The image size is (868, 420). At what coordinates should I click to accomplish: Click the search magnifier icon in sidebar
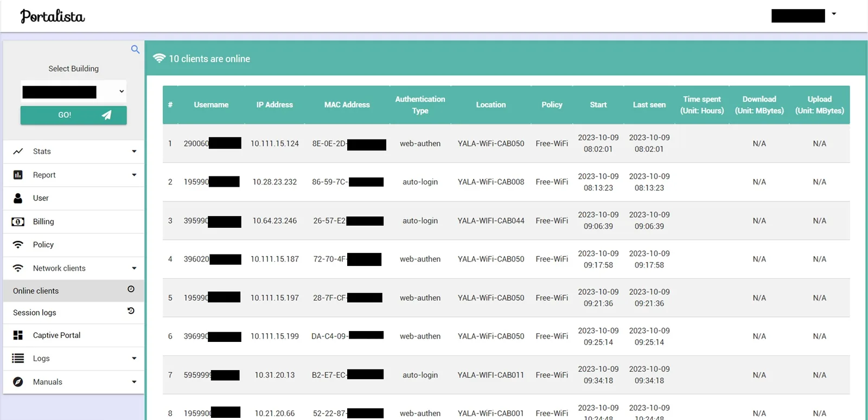(135, 49)
